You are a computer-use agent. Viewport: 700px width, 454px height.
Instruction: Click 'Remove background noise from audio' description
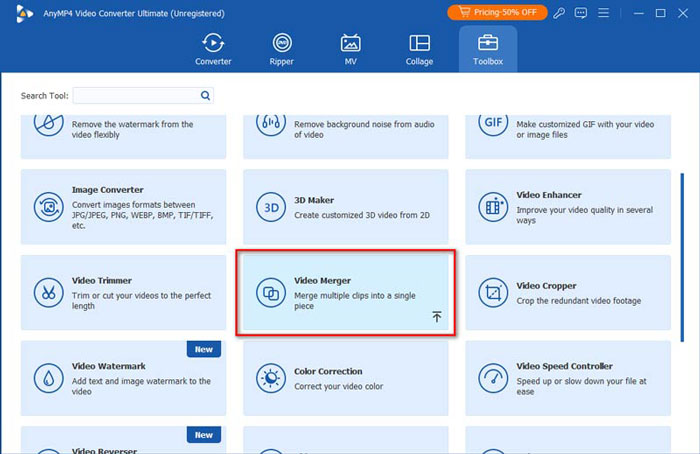click(364, 129)
